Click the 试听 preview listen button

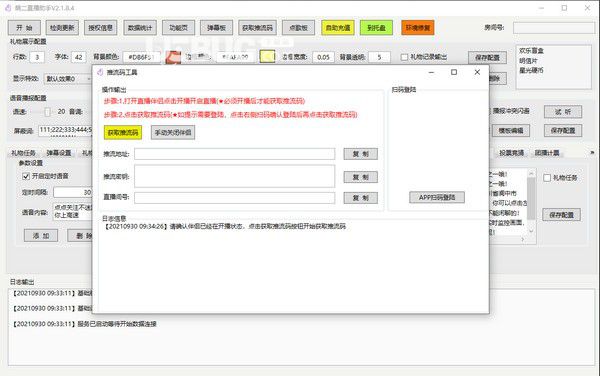(x=563, y=112)
